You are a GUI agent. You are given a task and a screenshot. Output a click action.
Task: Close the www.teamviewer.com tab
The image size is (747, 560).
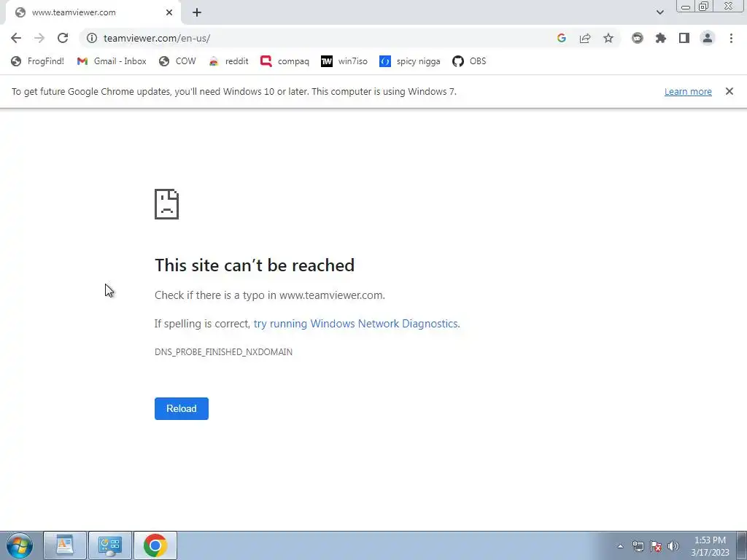tap(169, 12)
